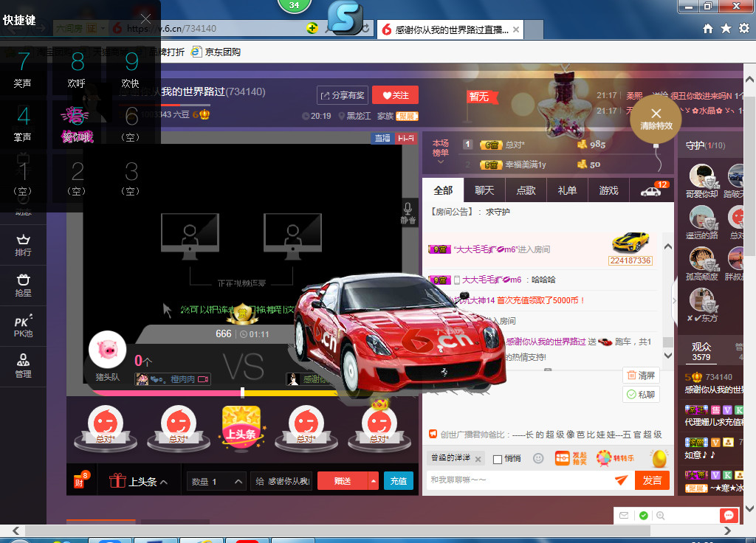Open the 转转乐 spin wheel game
Screen dimensions: 756x543
click(x=615, y=458)
